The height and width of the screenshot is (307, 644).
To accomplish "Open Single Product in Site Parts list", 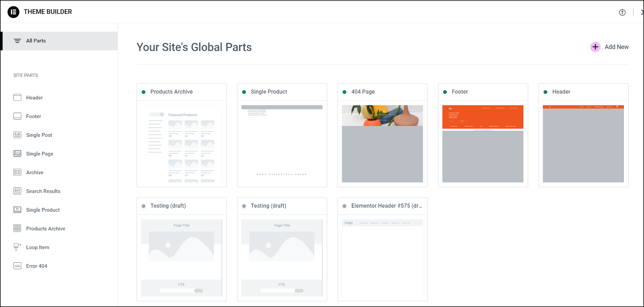I will [43, 210].
